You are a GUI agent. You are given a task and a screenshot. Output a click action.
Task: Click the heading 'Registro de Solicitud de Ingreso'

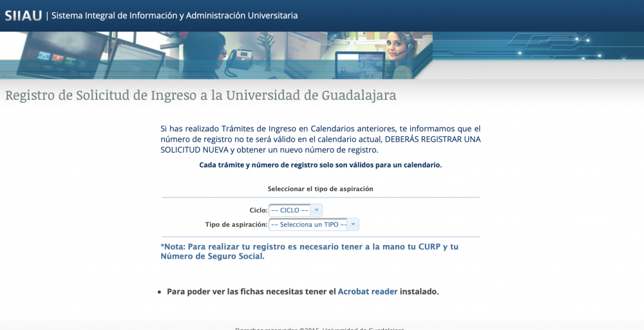click(200, 95)
